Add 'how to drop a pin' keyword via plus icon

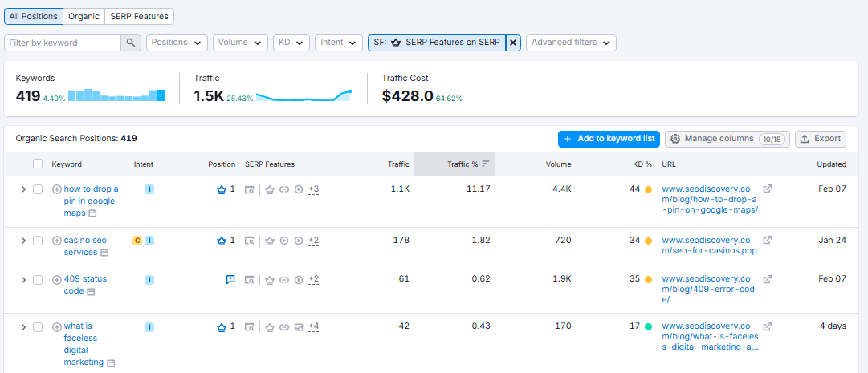click(x=56, y=189)
